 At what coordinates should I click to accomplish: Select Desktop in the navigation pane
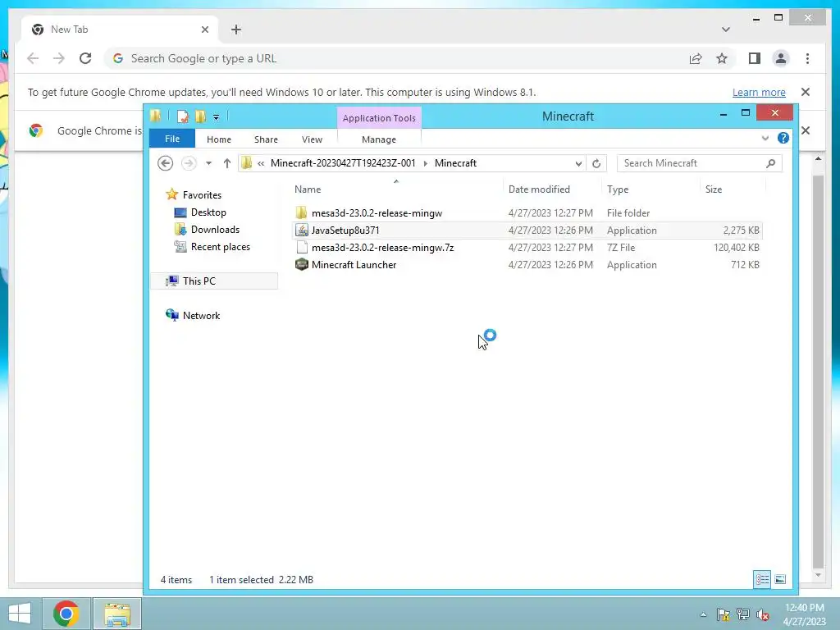(x=208, y=212)
